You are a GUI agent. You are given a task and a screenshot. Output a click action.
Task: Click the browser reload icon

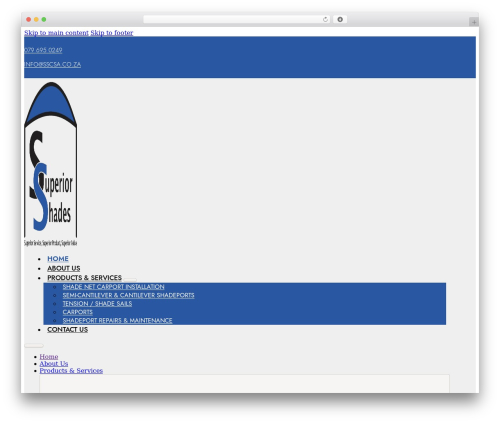[x=325, y=20]
